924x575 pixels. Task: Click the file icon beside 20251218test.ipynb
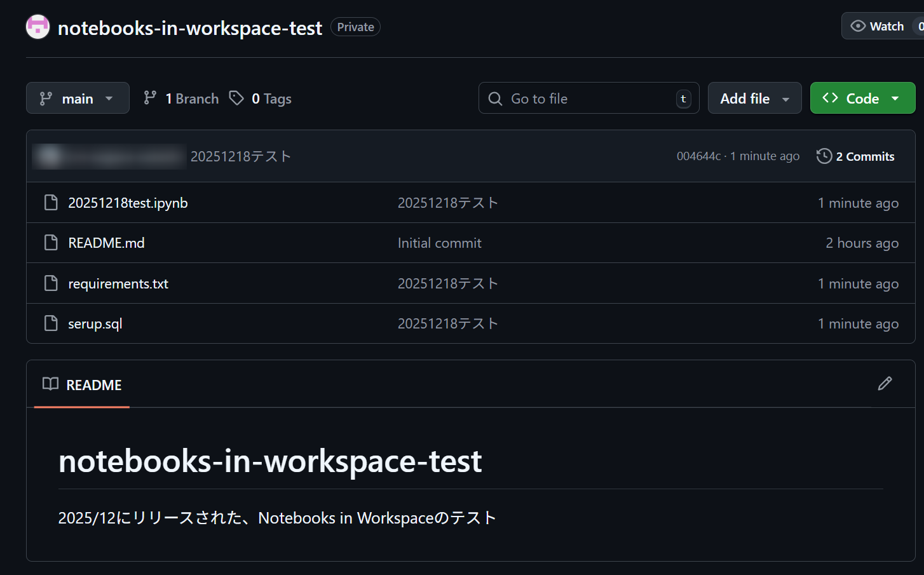[51, 203]
